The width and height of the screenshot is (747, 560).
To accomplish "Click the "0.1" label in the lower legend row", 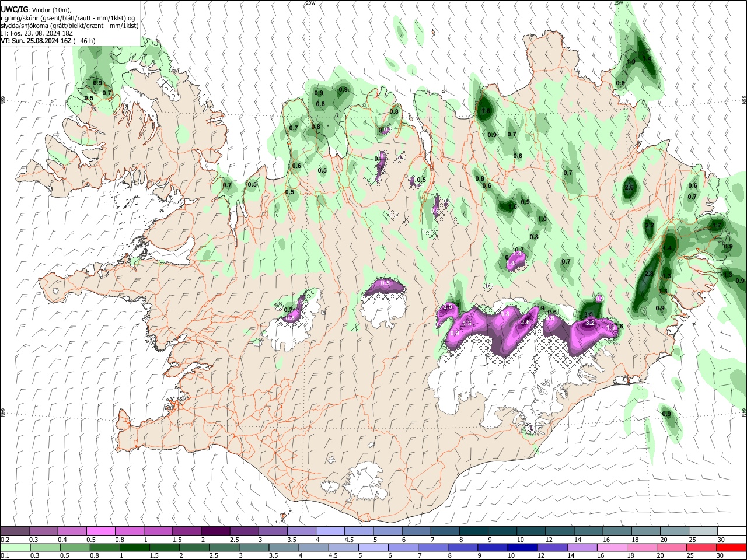I will coord(5,556).
